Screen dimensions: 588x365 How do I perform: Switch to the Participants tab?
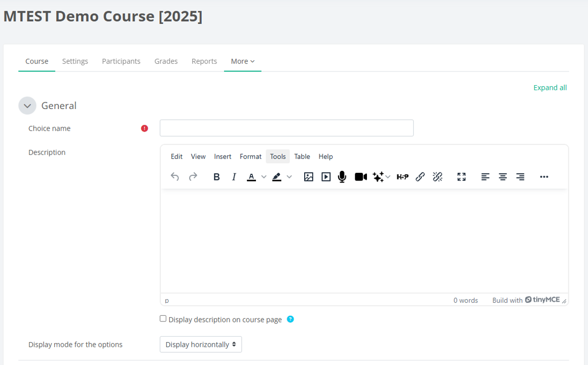tap(121, 61)
